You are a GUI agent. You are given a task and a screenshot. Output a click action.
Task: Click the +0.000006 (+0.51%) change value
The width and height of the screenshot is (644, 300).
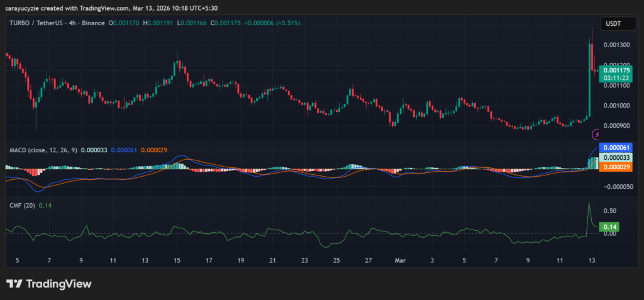pos(273,23)
